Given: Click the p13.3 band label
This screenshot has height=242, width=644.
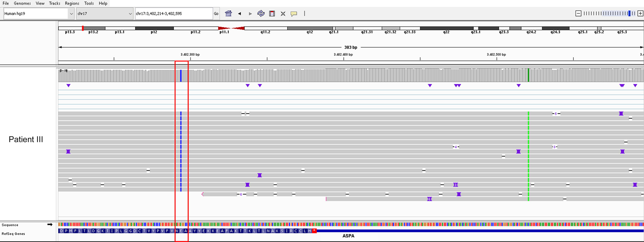Looking at the screenshot, I should point(70,32).
